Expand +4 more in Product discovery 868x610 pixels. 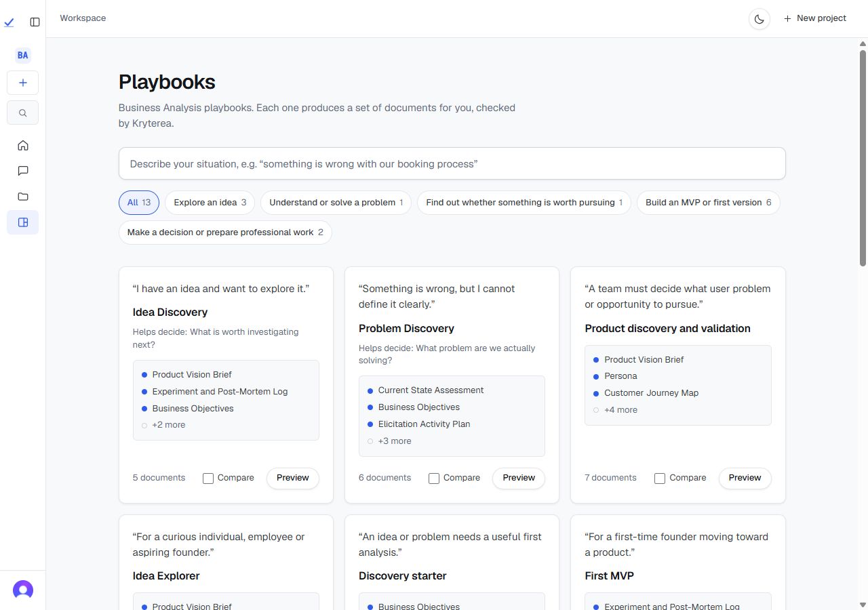point(621,410)
